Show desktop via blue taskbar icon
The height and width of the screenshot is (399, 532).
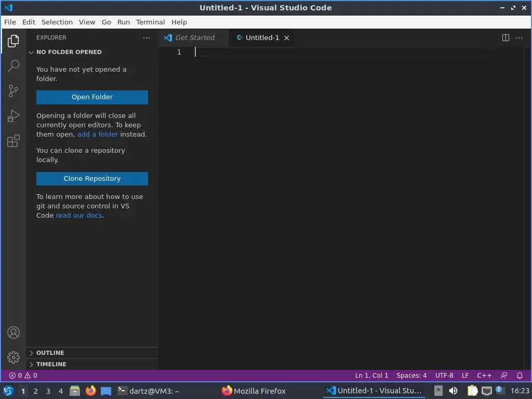click(x=106, y=391)
